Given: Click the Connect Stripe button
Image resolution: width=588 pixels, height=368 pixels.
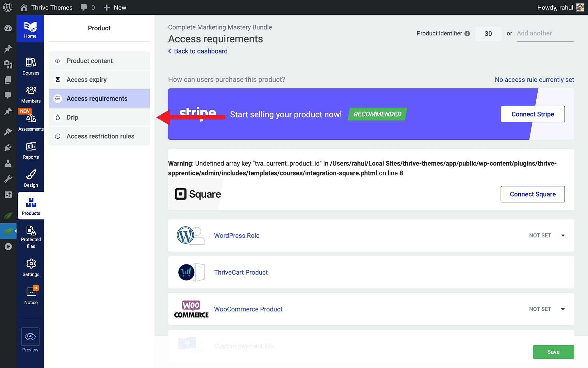Looking at the screenshot, I should 533,114.
